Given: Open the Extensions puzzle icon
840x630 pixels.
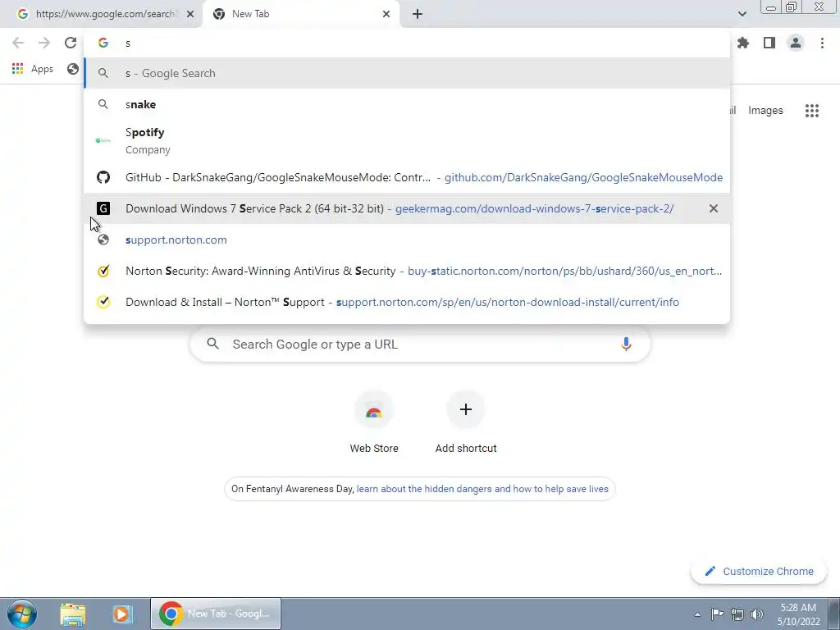Looking at the screenshot, I should pyautogui.click(x=743, y=43).
